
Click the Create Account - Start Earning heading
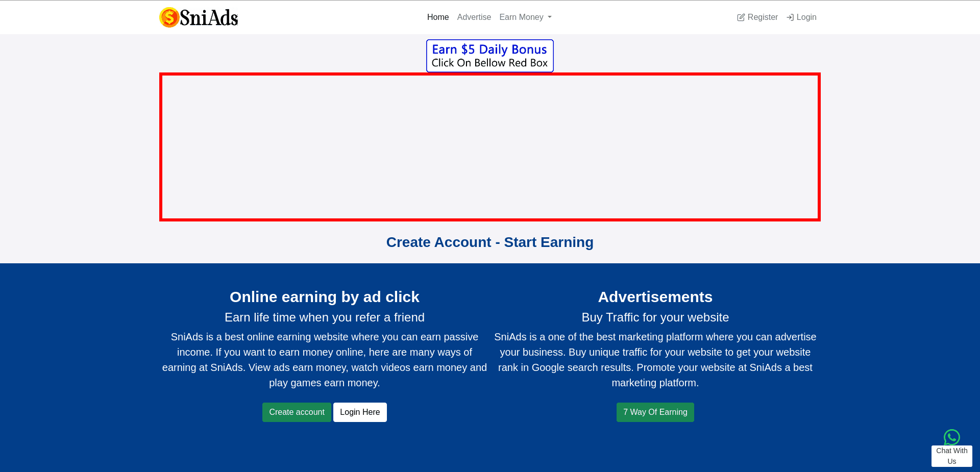point(489,242)
